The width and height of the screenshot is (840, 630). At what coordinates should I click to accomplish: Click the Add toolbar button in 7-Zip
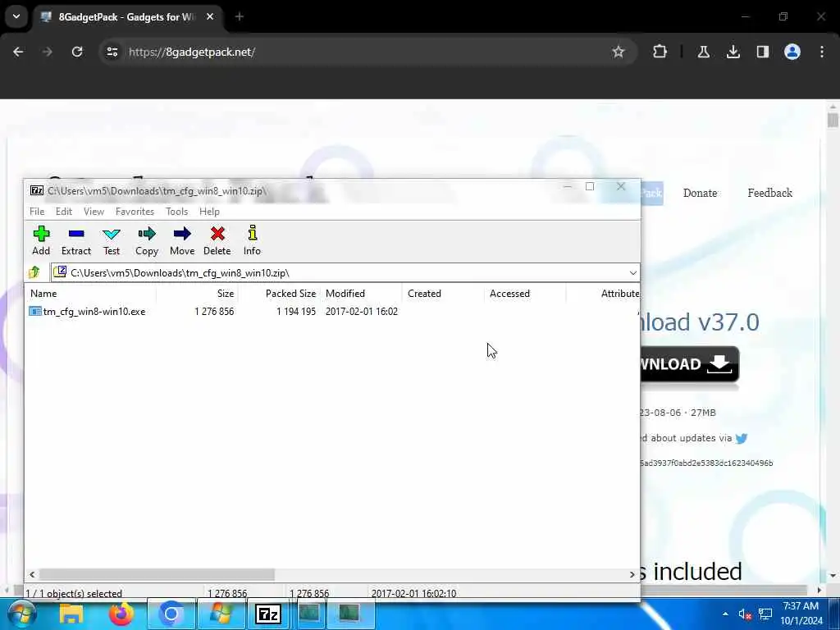point(41,240)
